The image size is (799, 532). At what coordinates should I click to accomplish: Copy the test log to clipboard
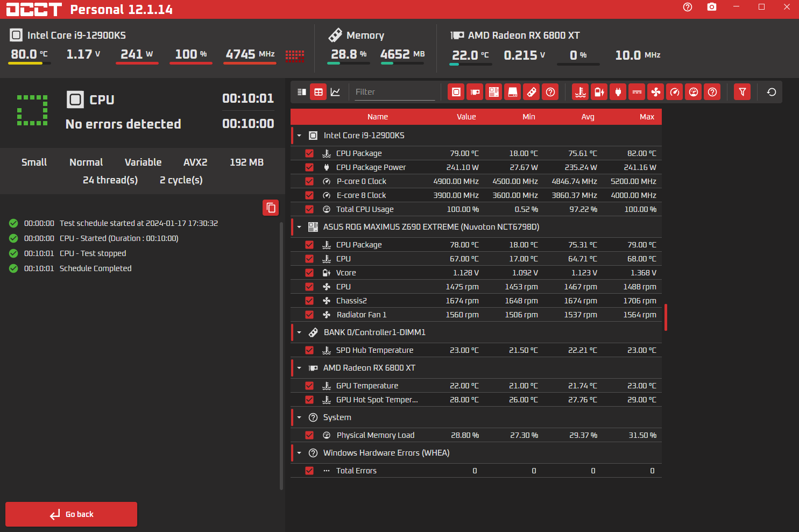271,208
